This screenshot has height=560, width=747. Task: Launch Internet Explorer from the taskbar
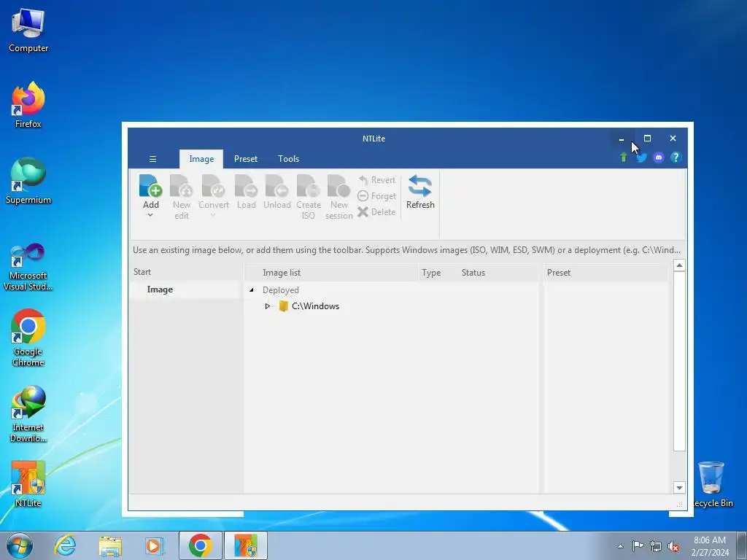(65, 545)
